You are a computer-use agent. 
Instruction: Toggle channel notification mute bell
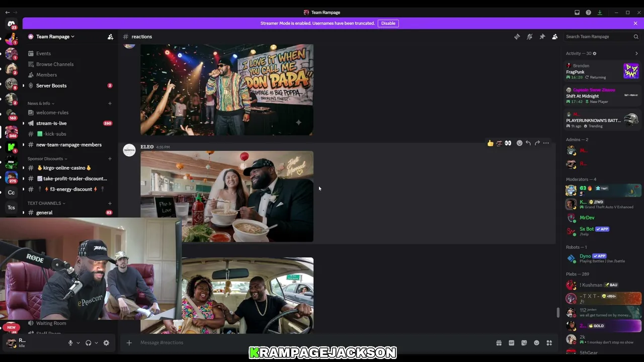point(529,37)
